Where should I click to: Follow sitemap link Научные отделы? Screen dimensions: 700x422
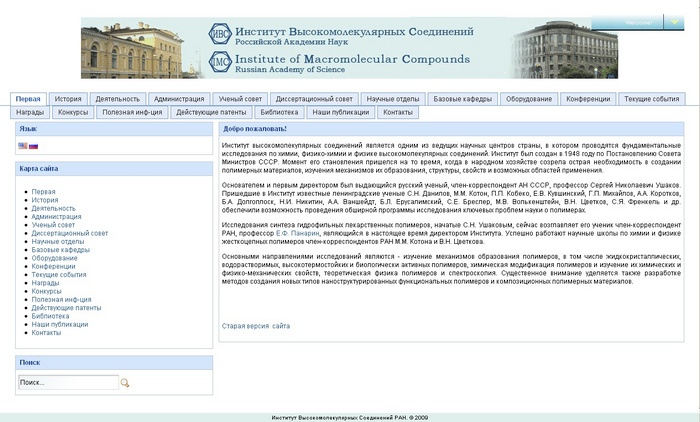[58, 241]
